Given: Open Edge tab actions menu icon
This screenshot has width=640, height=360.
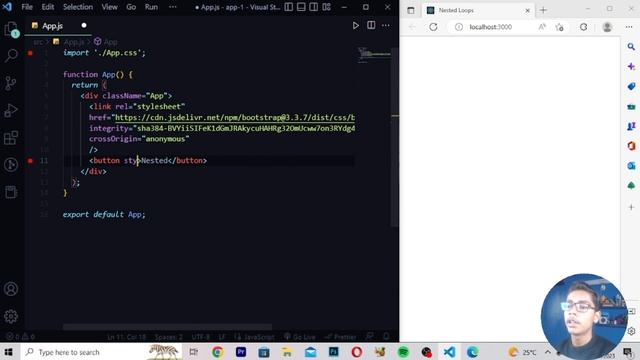Looking at the screenshot, I should click(411, 10).
